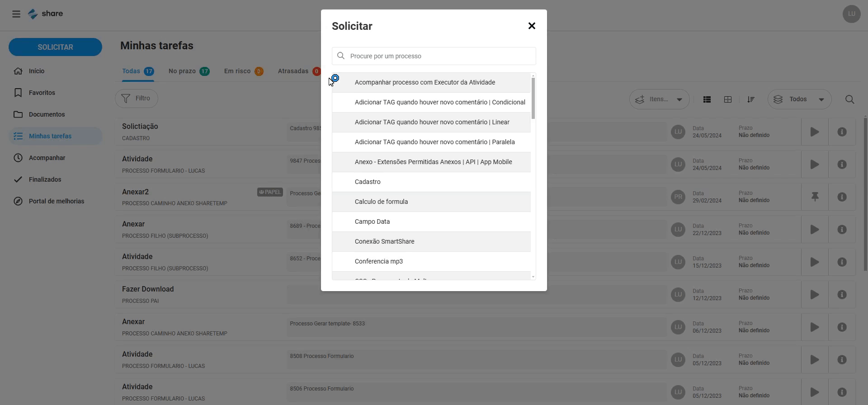This screenshot has height=405, width=868.
Task: Open the Filtro filter button
Action: (x=137, y=99)
